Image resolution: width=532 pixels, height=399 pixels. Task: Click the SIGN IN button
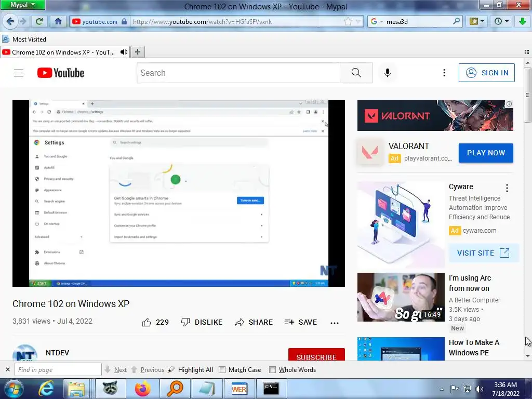pyautogui.click(x=486, y=73)
